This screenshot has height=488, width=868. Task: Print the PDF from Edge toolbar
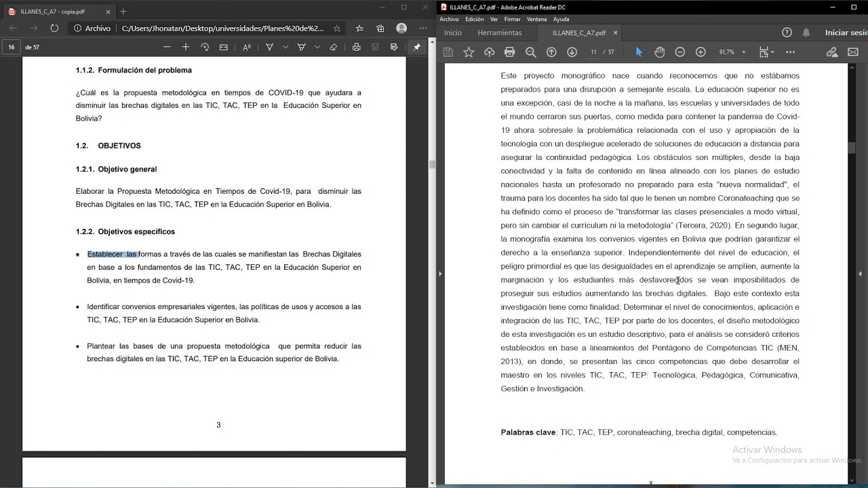click(x=356, y=47)
